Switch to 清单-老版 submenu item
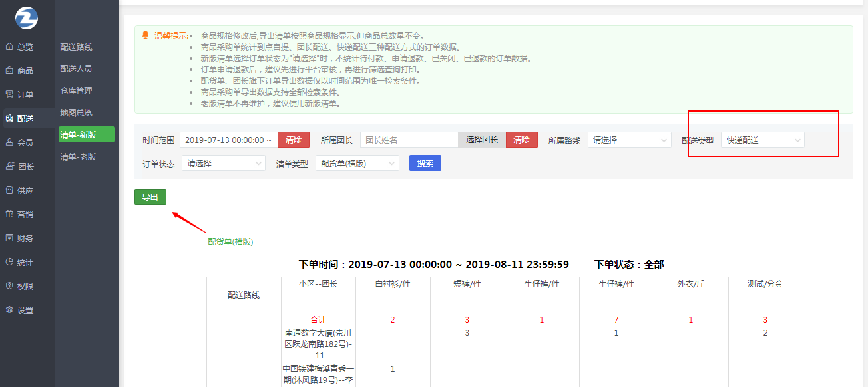 78,157
